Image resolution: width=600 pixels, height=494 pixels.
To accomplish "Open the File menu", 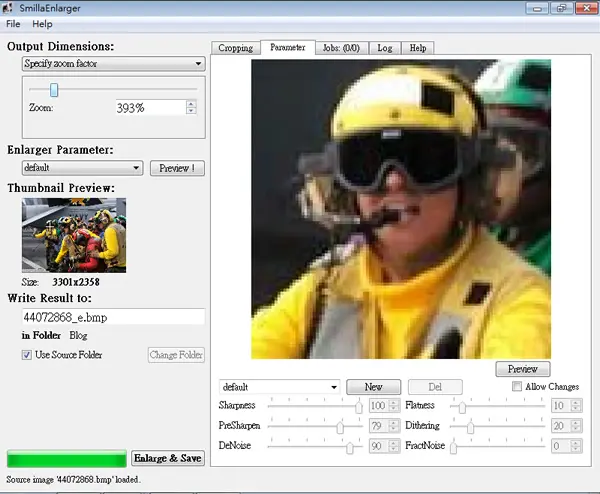I will pos(13,24).
